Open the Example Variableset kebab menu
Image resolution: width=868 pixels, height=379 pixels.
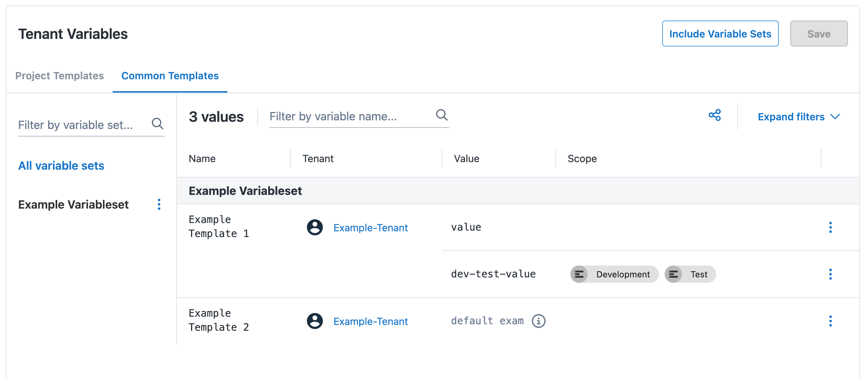click(159, 205)
